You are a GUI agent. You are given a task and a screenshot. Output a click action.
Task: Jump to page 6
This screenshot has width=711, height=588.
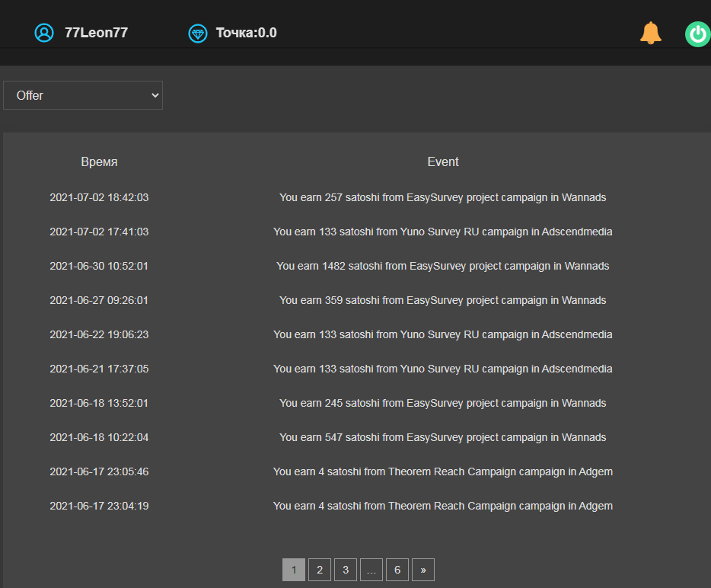[x=397, y=570]
